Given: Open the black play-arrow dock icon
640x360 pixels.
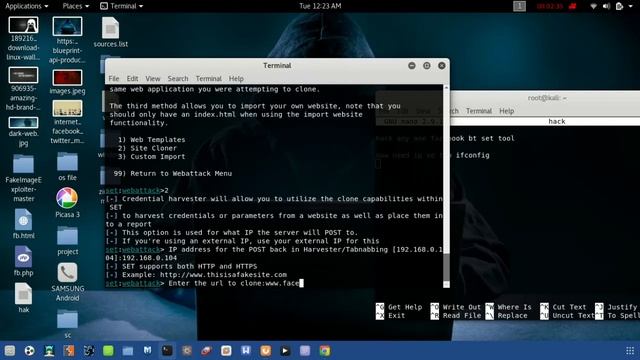Looking at the screenshot, I should click(285, 351).
